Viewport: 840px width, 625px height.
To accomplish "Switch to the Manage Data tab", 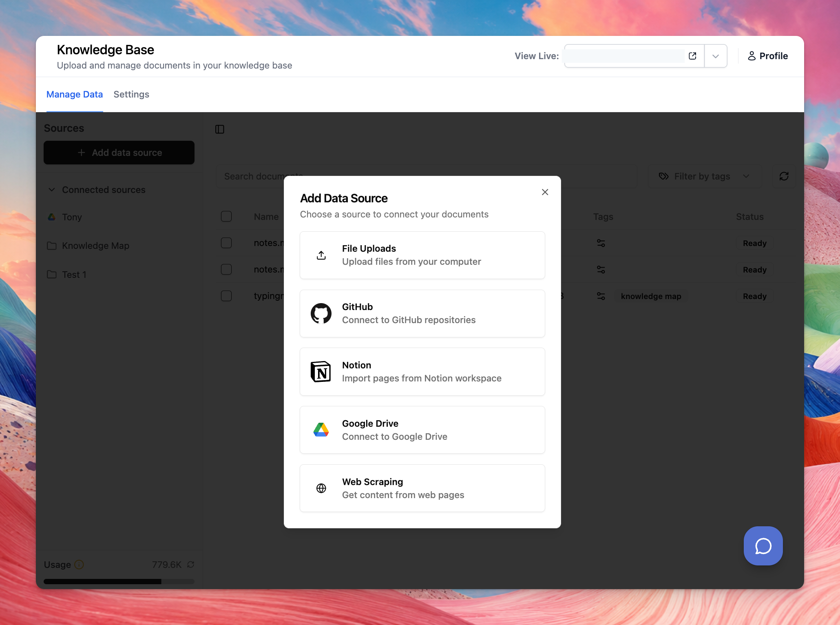I will pos(75,94).
